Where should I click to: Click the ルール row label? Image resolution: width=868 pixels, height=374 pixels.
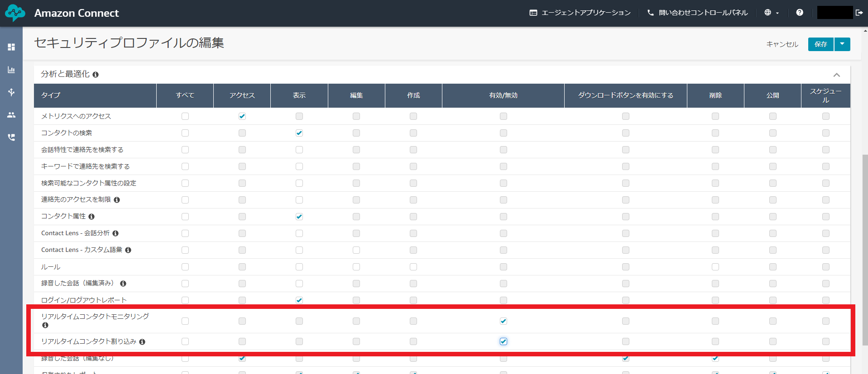coord(51,267)
